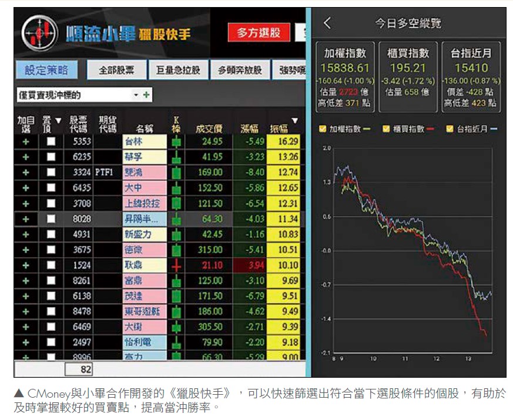
Task: Toggle the 加權指數 legend checkbox
Action: (x=323, y=129)
